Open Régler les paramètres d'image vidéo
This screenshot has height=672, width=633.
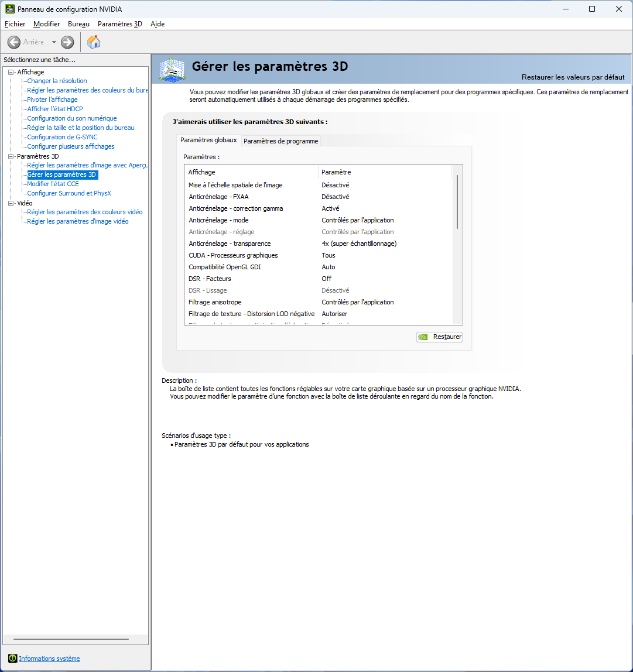[x=78, y=221]
